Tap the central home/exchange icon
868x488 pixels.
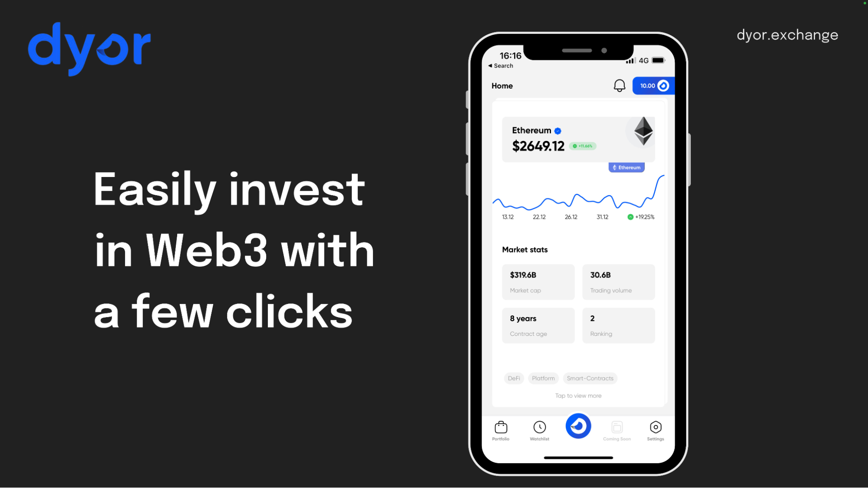(578, 426)
